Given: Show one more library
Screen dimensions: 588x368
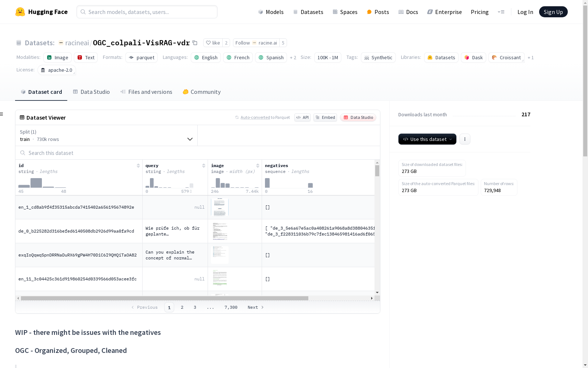Looking at the screenshot, I should coord(531,57).
